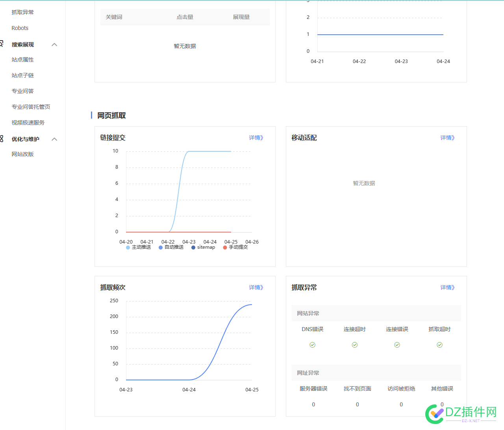
Task: Click the 服务器错误 label
Action: pyautogui.click(x=313, y=389)
